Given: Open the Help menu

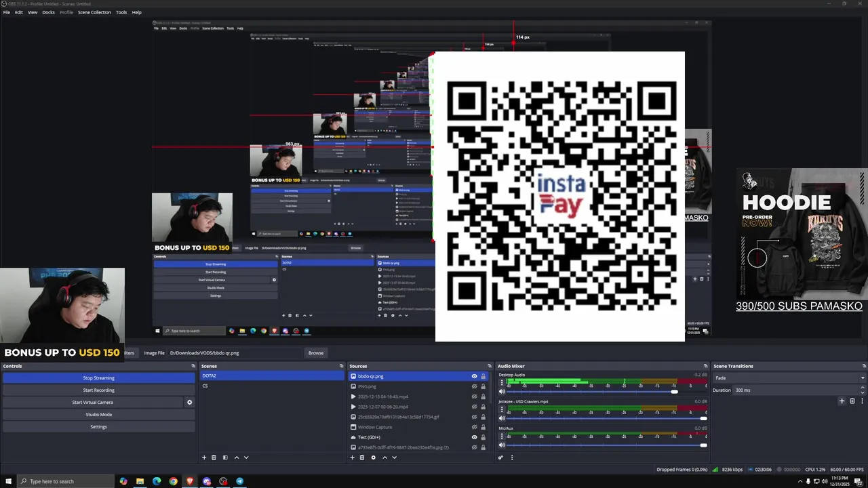Looking at the screenshot, I should pyautogui.click(x=137, y=12).
